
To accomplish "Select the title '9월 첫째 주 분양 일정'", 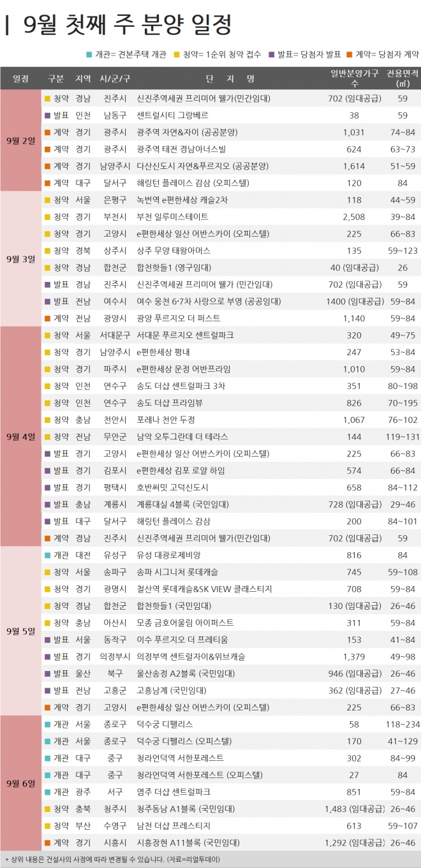I will pos(127,26).
